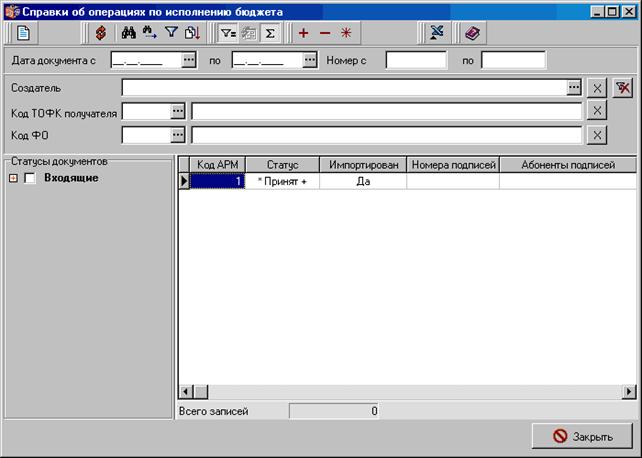
Task: Open the Код ТОФК получателя lookup button
Action: point(178,111)
